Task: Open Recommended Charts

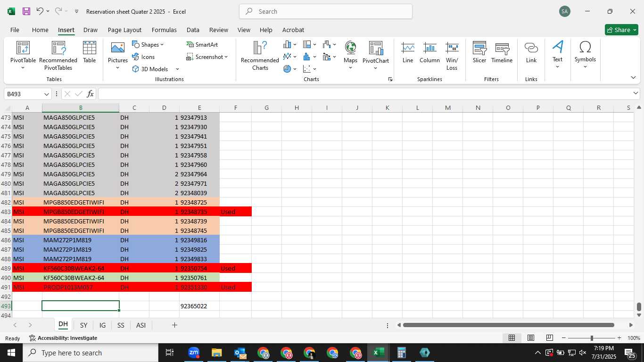Action: click(x=260, y=56)
